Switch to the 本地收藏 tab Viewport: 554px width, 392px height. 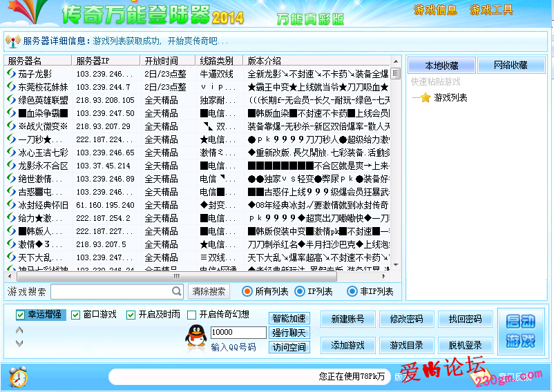pos(441,66)
